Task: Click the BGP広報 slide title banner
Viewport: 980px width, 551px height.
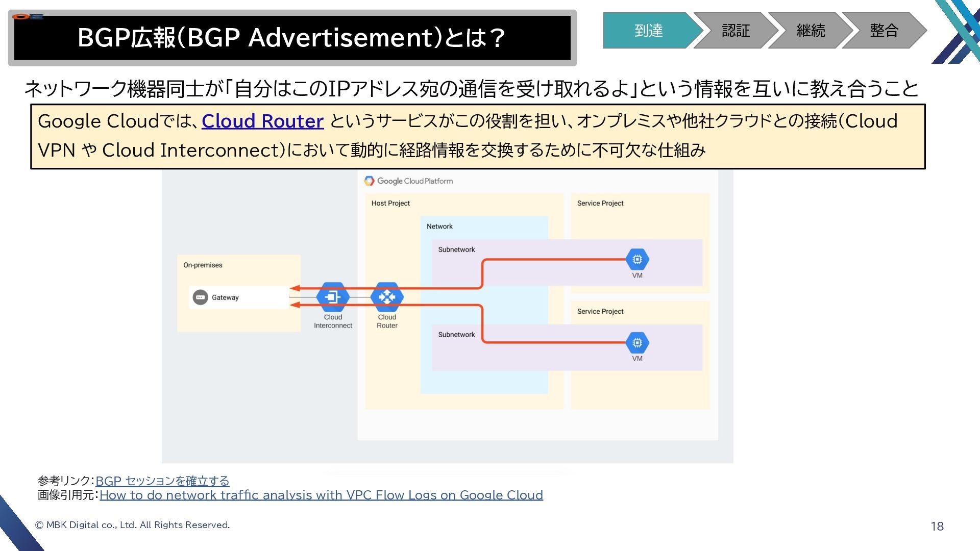Action: click(292, 38)
